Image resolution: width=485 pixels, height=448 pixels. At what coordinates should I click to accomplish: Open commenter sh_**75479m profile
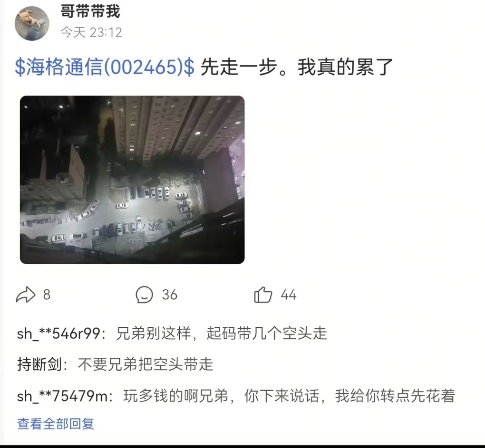point(62,396)
